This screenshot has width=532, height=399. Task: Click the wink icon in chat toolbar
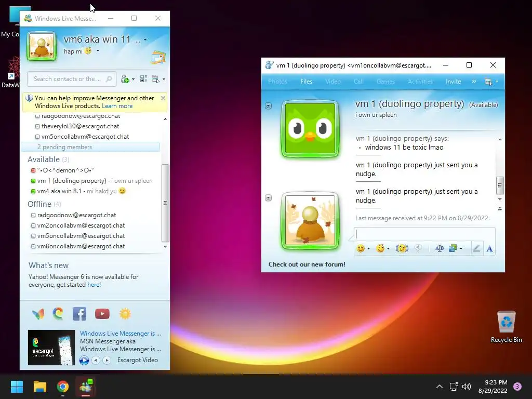pyautogui.click(x=380, y=248)
